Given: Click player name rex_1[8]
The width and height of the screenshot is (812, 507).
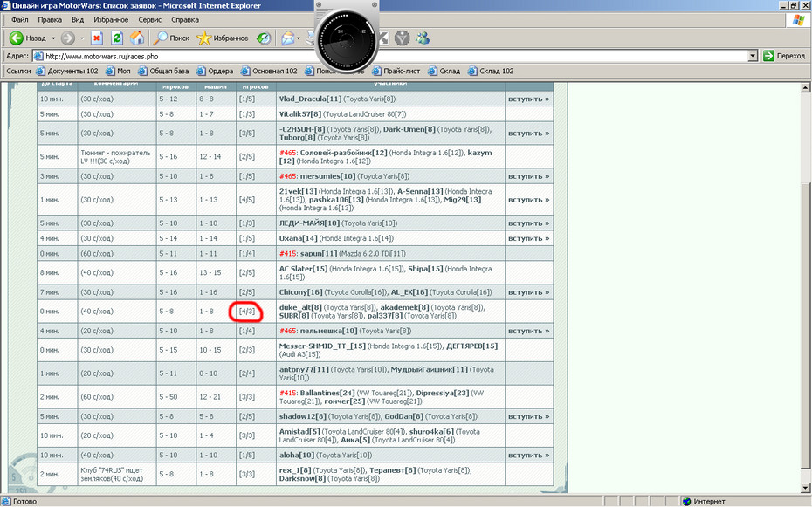Looking at the screenshot, I should click(x=295, y=470).
